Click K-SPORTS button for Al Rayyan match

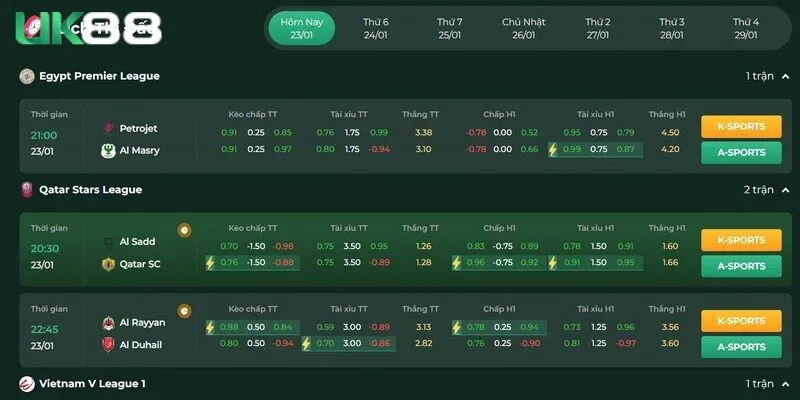(x=741, y=321)
